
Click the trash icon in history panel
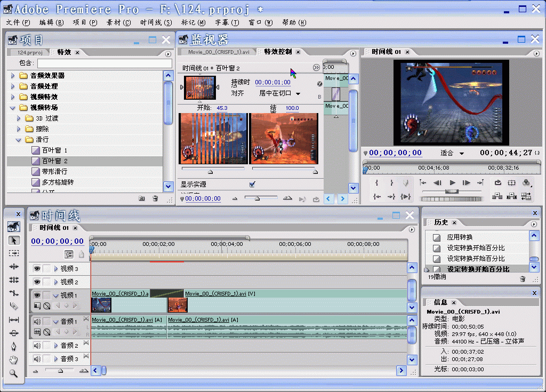[523, 279]
